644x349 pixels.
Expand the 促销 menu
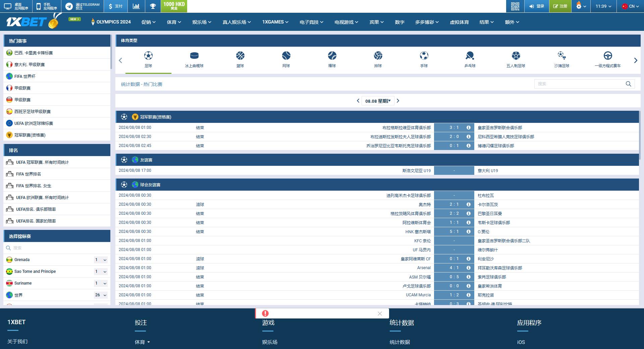point(148,22)
